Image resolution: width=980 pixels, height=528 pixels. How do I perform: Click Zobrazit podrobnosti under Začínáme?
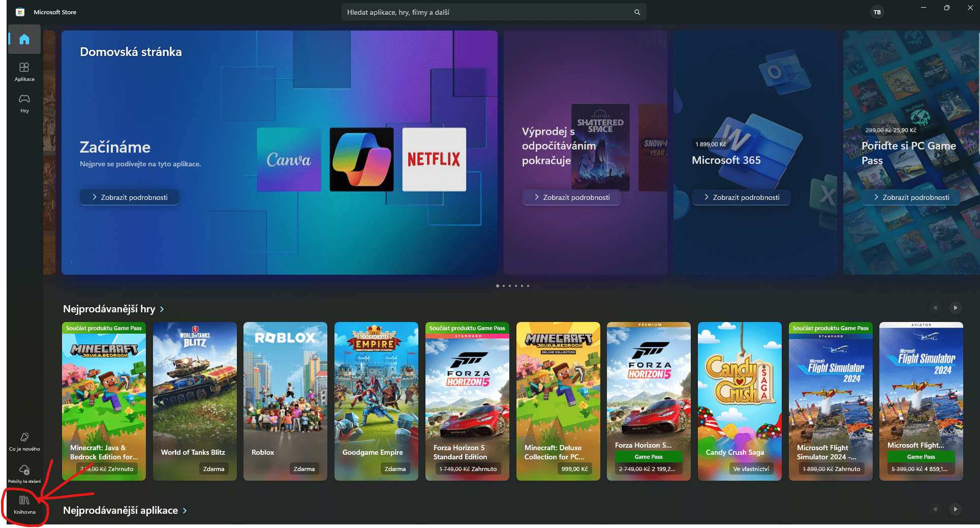point(129,197)
